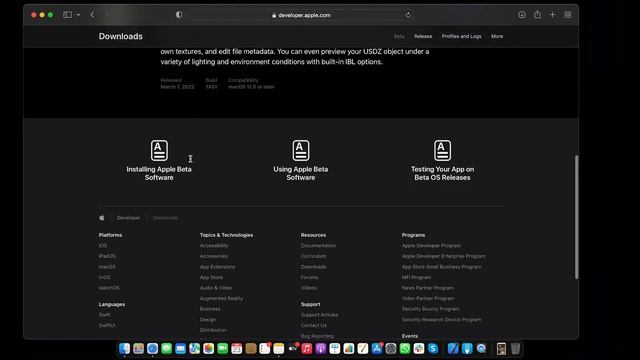Open System Preferences from the Dock
This screenshot has height=360, width=640.
click(391, 349)
